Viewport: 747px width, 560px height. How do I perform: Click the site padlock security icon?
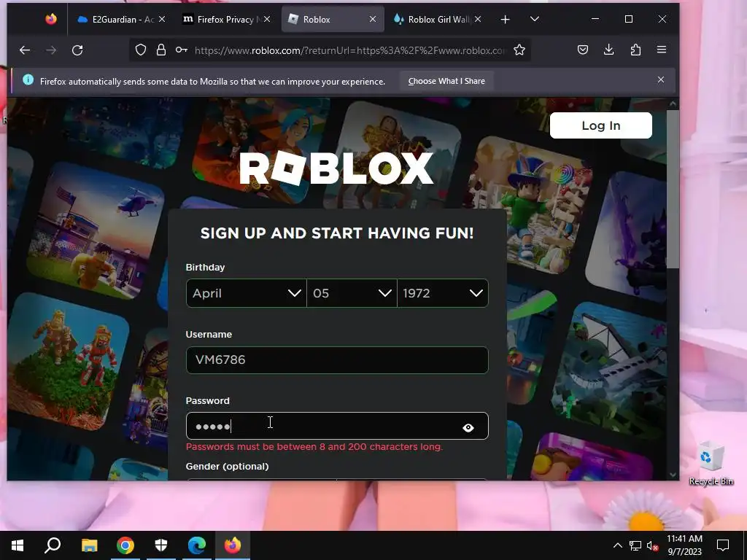(x=161, y=50)
